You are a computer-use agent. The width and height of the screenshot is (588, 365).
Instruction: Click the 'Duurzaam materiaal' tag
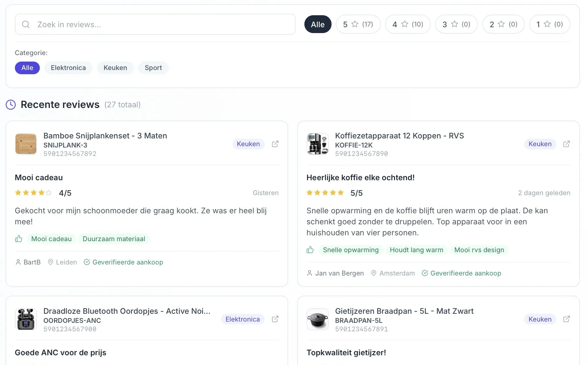point(114,239)
